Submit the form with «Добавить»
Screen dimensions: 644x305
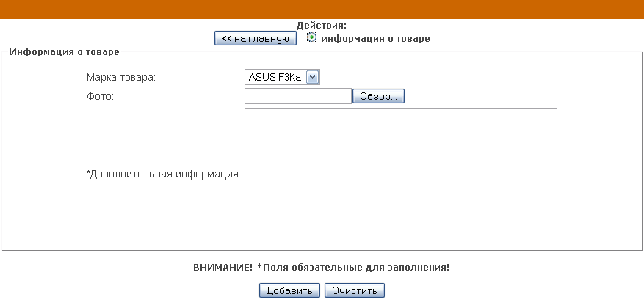tap(290, 290)
